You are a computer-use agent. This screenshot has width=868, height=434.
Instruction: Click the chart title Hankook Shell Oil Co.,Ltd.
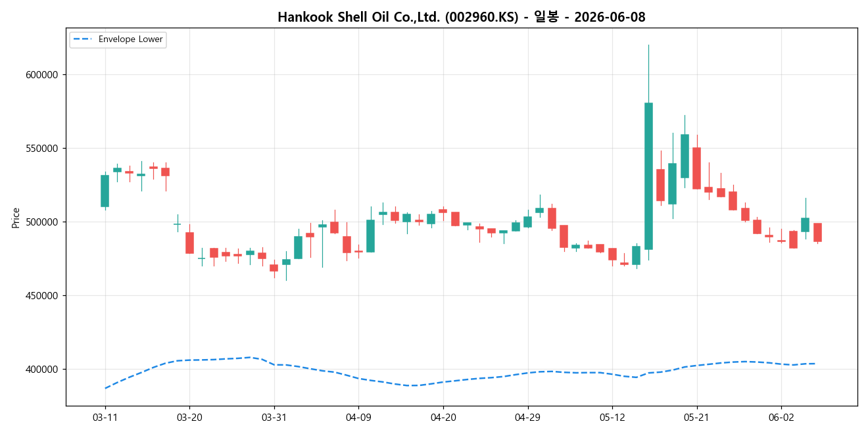click(x=461, y=17)
